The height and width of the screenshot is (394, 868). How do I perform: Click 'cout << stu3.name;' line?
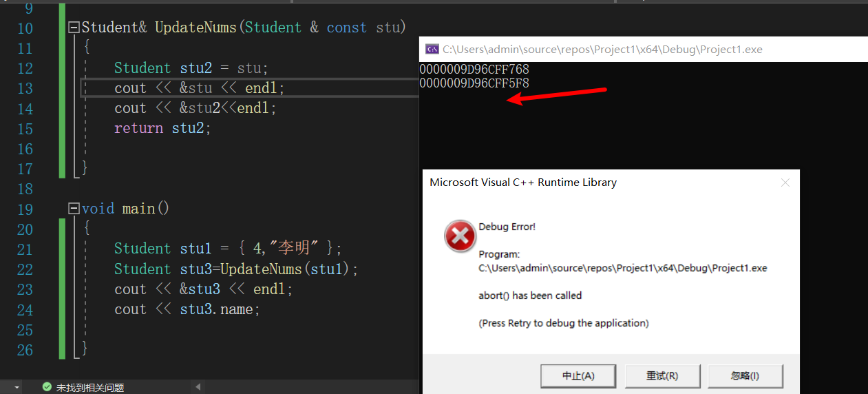(x=187, y=309)
